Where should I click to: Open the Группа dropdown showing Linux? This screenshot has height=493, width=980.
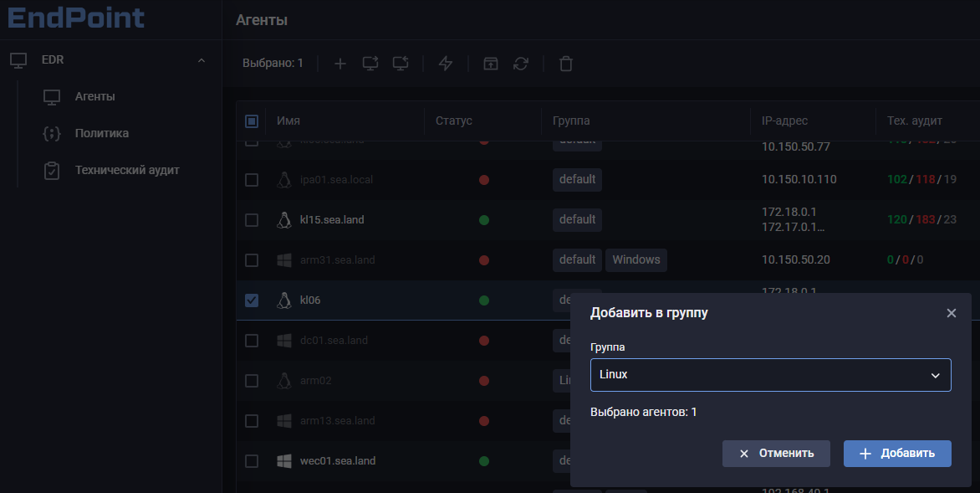coord(770,375)
